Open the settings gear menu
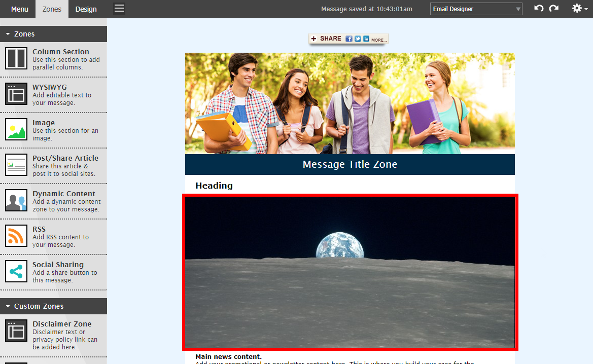The height and width of the screenshot is (364, 593). point(579,8)
